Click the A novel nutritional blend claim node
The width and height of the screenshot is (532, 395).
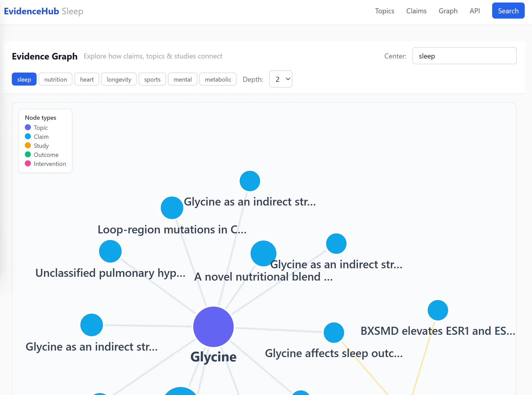(263, 253)
